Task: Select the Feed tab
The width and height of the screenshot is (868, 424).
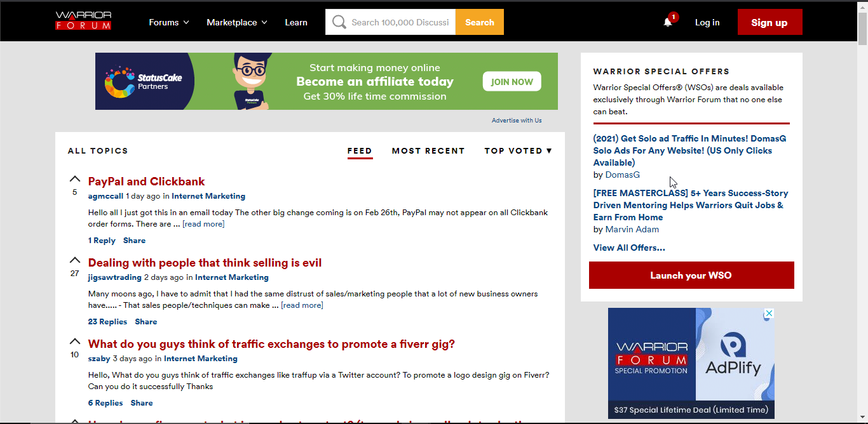Action: (360, 150)
